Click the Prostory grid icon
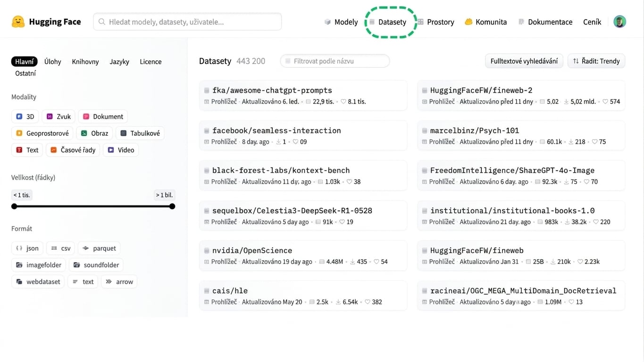 coord(420,22)
